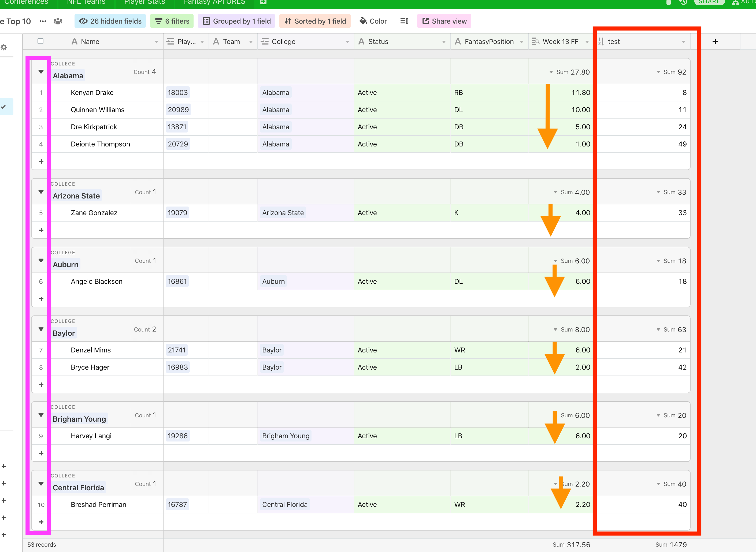
Task: Click the Name field type icon
Action: [x=74, y=41]
